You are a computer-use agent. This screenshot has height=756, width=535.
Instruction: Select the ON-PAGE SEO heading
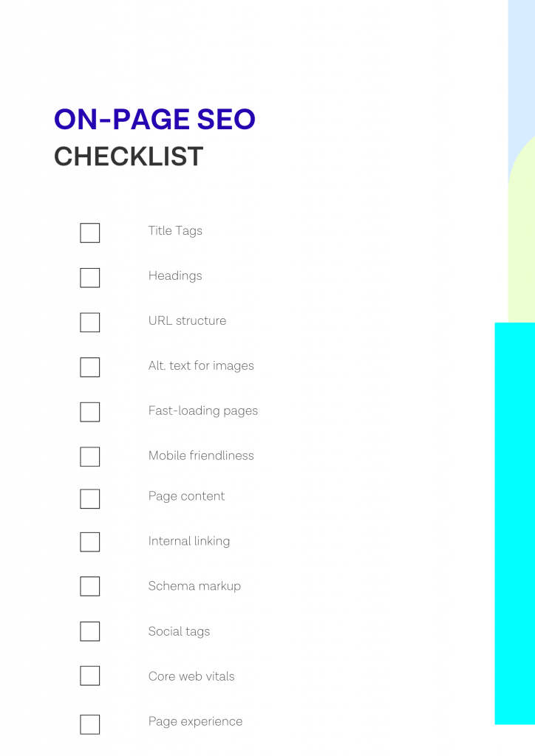point(154,119)
